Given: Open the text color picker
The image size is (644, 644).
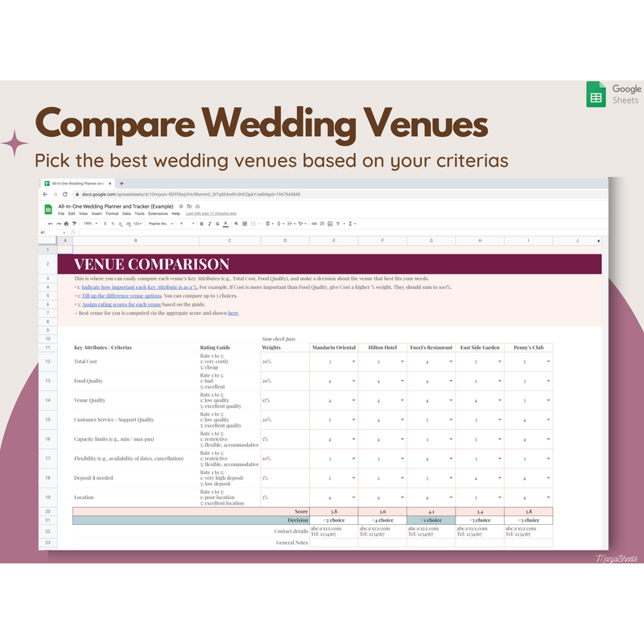Looking at the screenshot, I should 225,223.
